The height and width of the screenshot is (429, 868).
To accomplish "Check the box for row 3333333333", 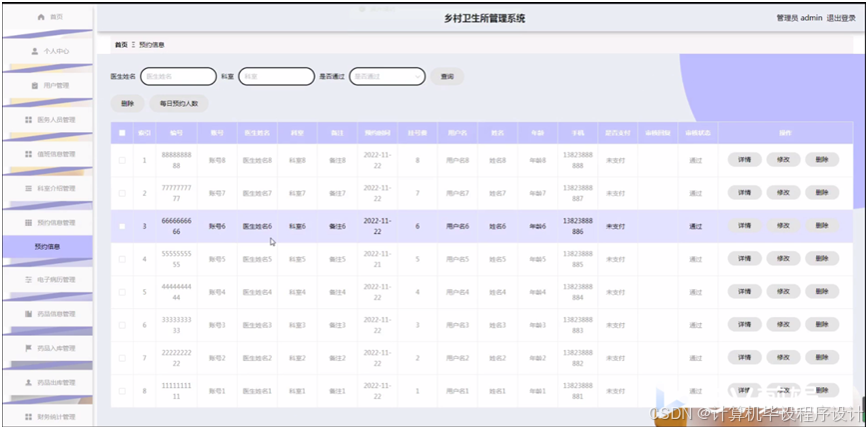I will tap(122, 325).
